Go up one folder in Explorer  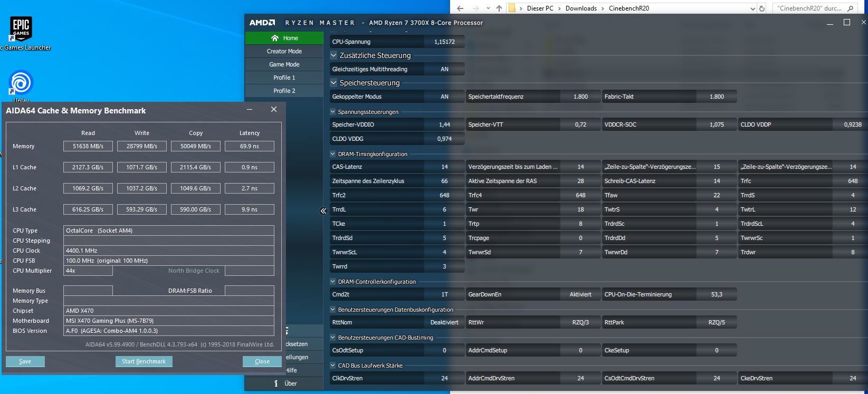coord(499,8)
